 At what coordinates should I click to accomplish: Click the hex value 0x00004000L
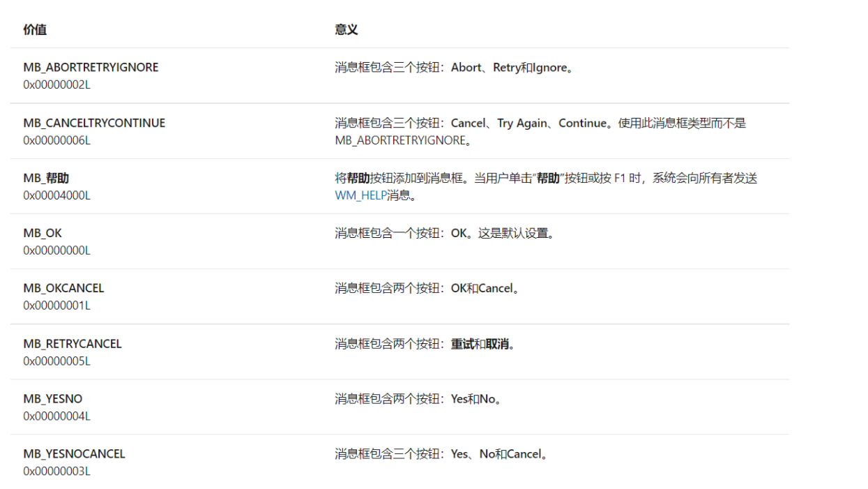pos(56,195)
